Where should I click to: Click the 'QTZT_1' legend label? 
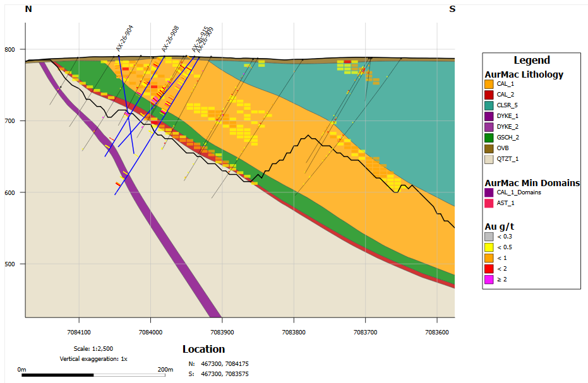pos(507,159)
